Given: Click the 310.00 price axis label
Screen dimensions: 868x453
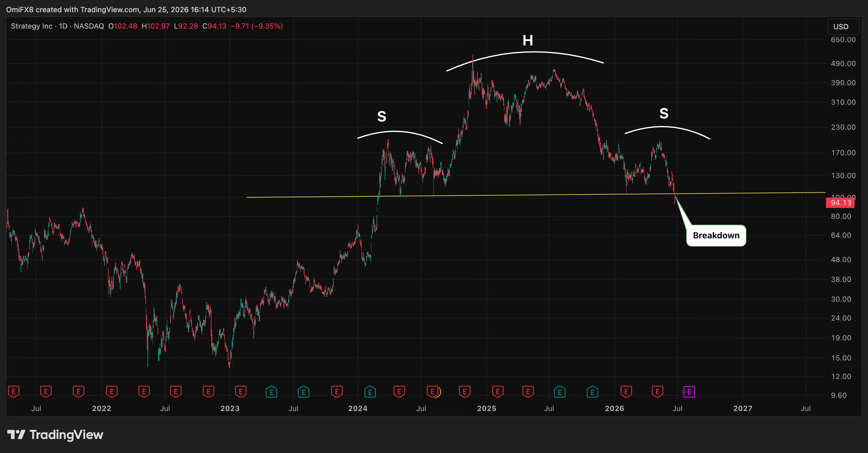Looking at the screenshot, I should [843, 102].
